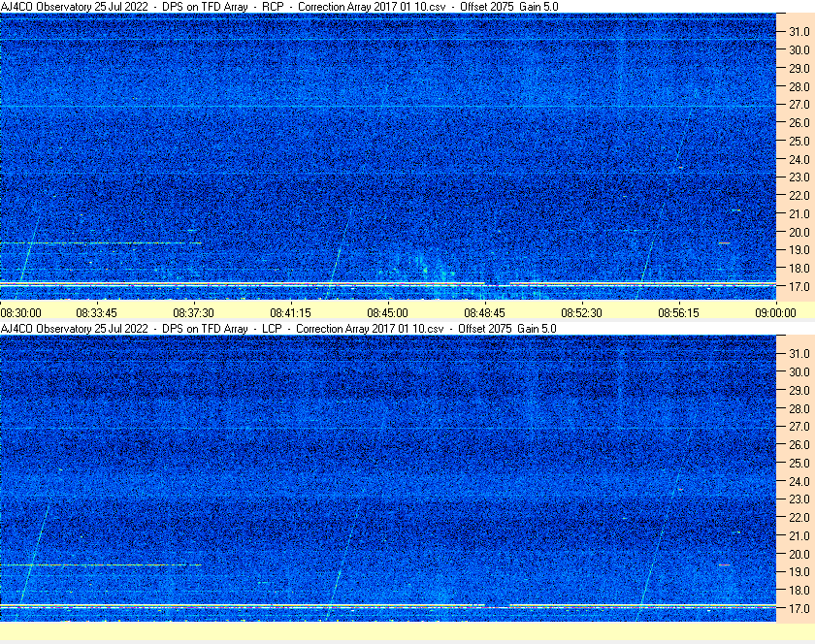The image size is (815, 644).
Task: Click the 19.0 frequency label on RCP plot
Action: click(x=799, y=250)
